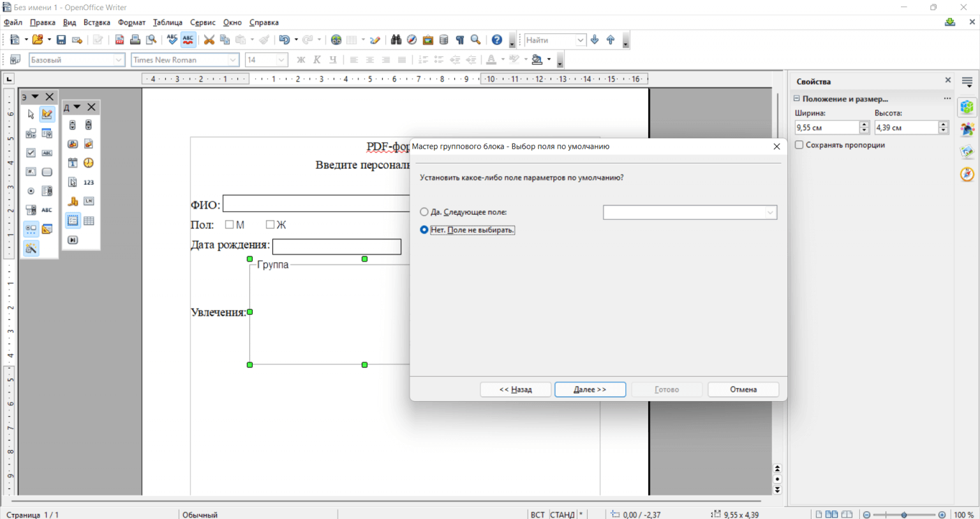Select the Option Button form control
This screenshot has height=519, width=980.
(31, 191)
